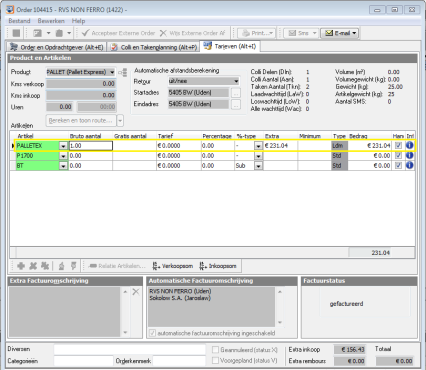Viewport: 426px width, 370px height.
Task: Click the ellipsis button beside Startadres
Action: click(235, 93)
